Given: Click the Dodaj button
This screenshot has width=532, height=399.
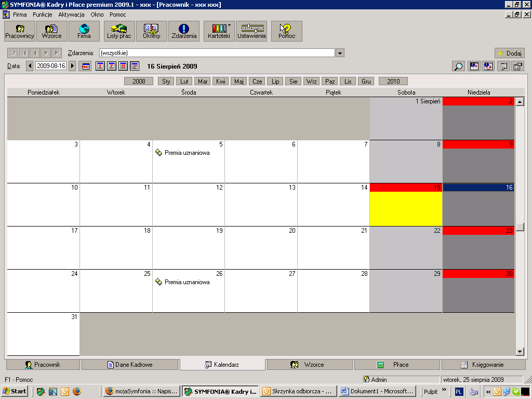Looking at the screenshot, I should (x=510, y=54).
